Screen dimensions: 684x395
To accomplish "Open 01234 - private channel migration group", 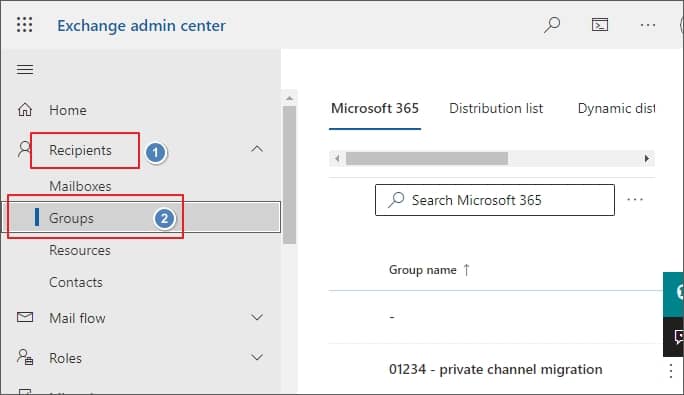I will point(496,369).
